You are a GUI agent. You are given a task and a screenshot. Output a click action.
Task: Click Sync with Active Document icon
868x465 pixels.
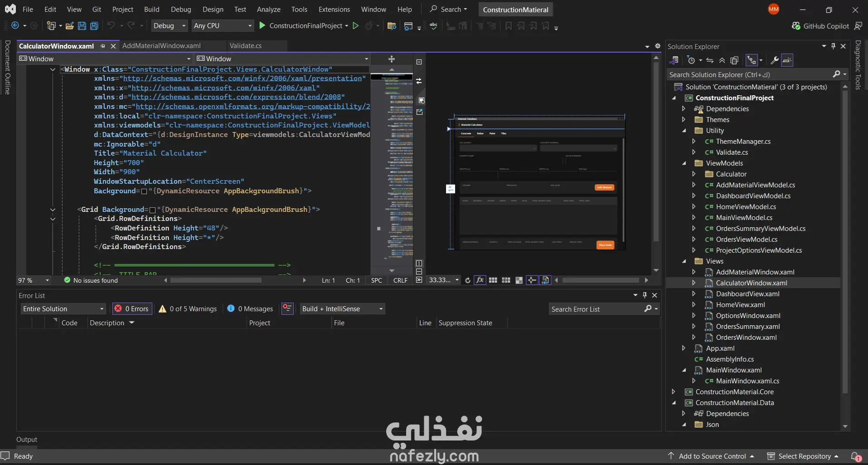pyautogui.click(x=710, y=60)
